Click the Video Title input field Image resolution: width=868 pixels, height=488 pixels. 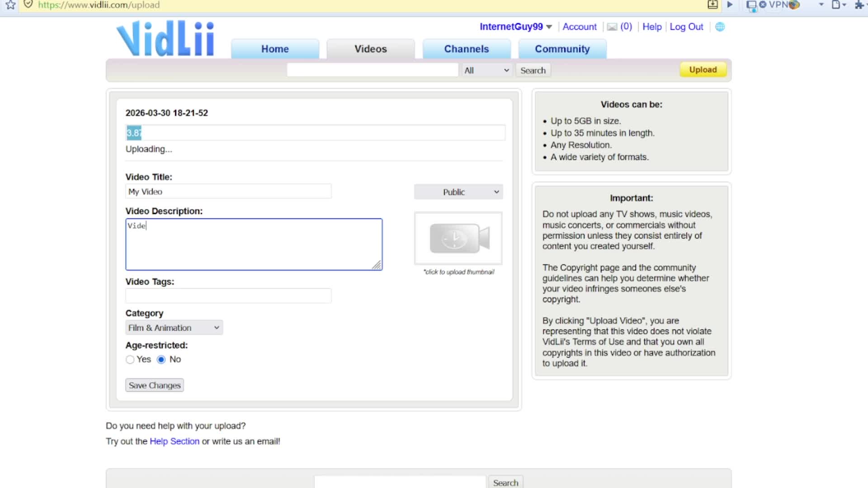228,192
